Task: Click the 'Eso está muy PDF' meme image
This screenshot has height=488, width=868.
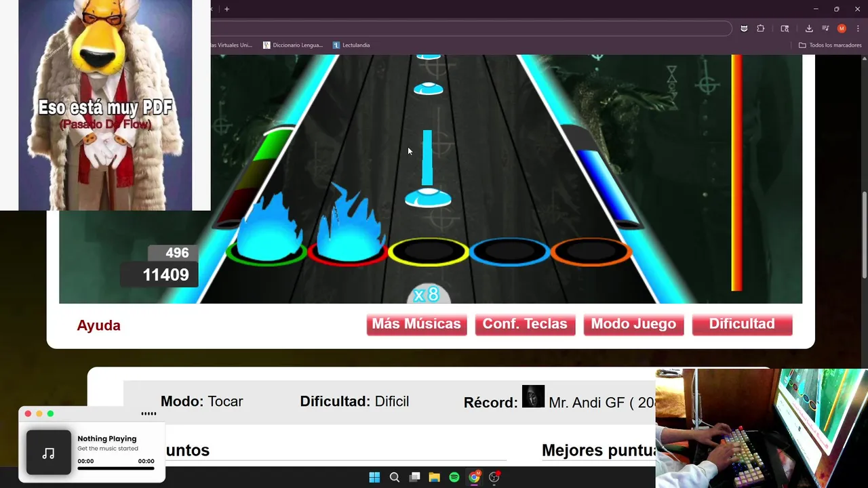Action: click(105, 105)
